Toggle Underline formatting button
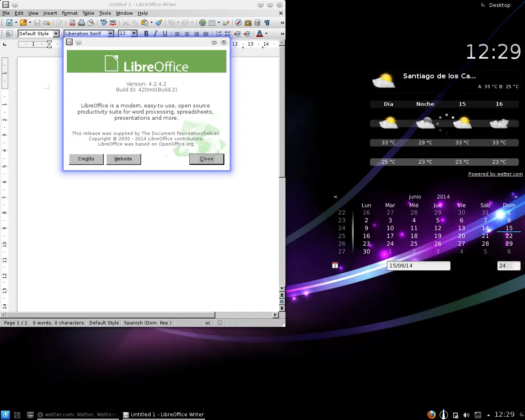Viewport: 525px width, 420px height. [x=165, y=34]
